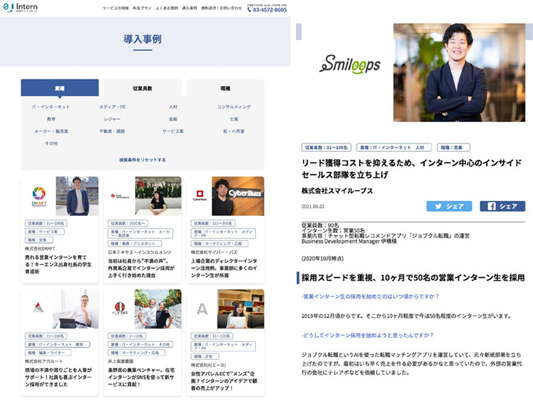The image size is (533, 400).
Task: Click the gray letter A company logo
Action: (x=202, y=309)
